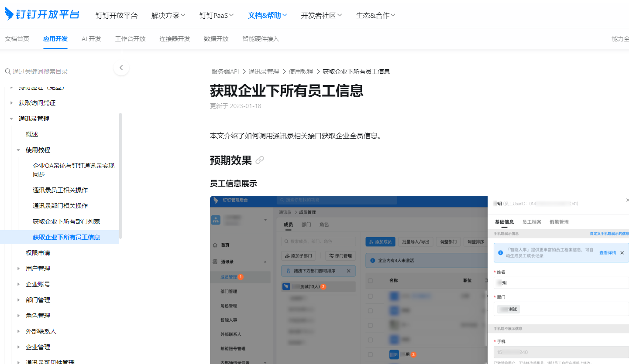The height and width of the screenshot is (364, 629).
Task: Open the 权限申请 page in the sidebar
Action: [x=38, y=253]
